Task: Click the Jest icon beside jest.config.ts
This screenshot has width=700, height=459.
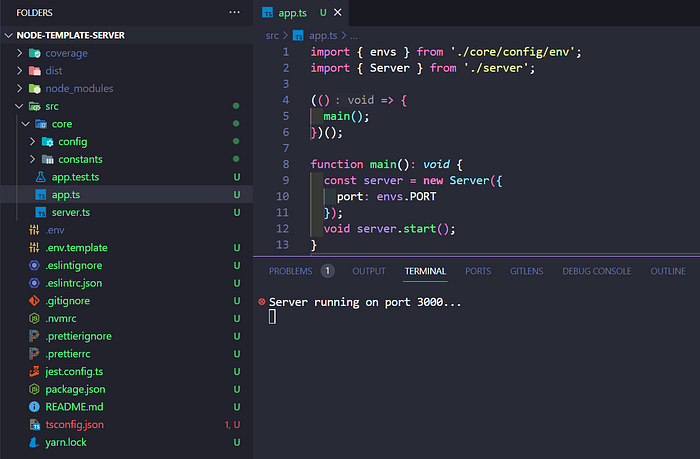Action: tap(34, 371)
